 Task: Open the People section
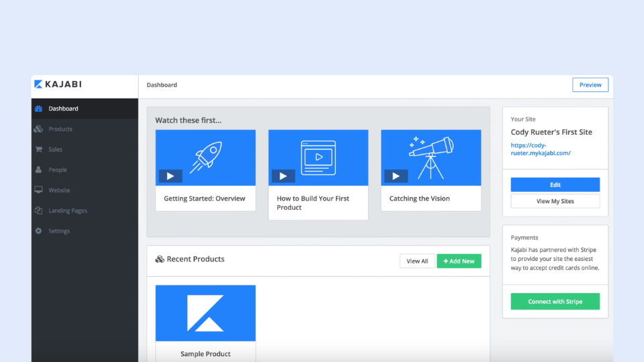click(x=85, y=170)
